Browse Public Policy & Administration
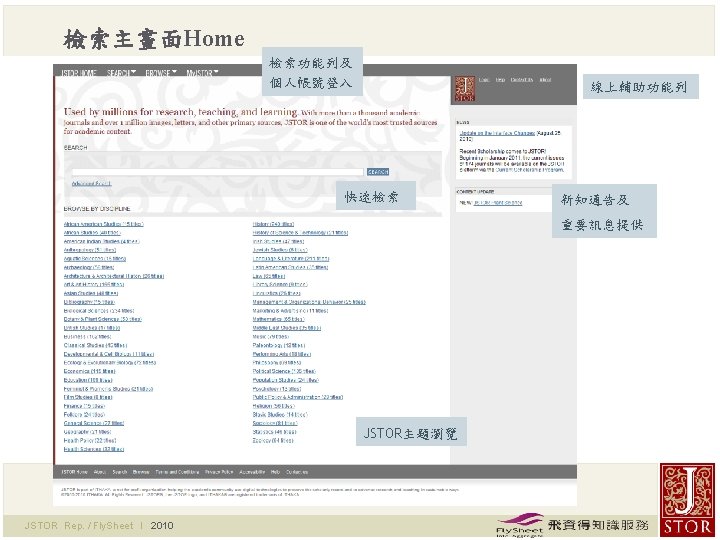Viewport: 720px width, 540px height. coord(298,397)
